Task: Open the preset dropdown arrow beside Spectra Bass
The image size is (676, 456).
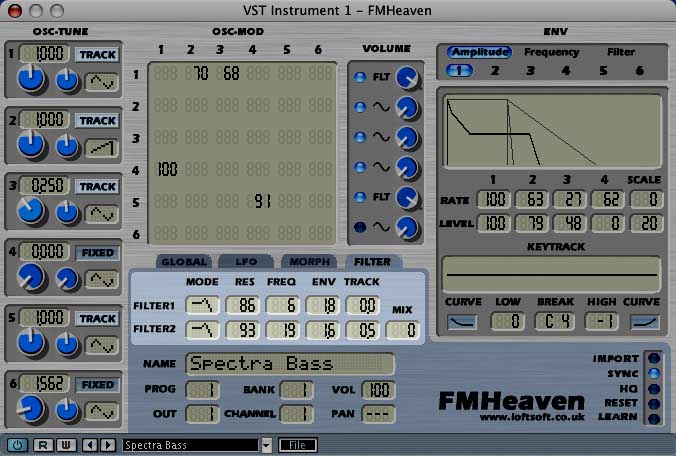Action: 267,445
